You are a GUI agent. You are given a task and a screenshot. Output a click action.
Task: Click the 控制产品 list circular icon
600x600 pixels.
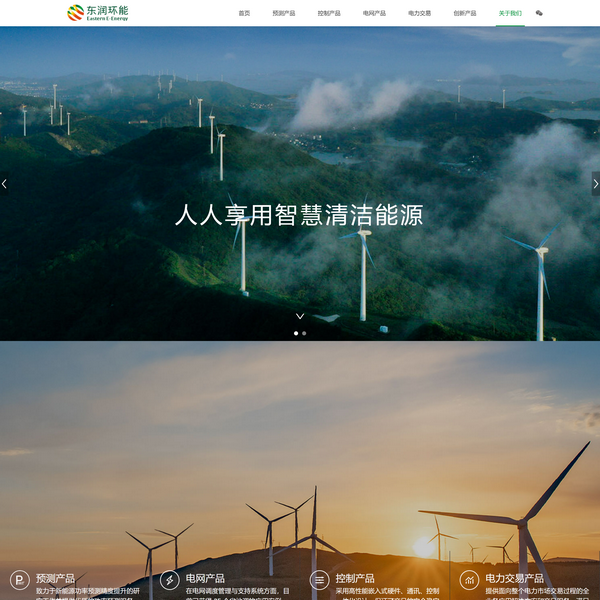(x=319, y=580)
